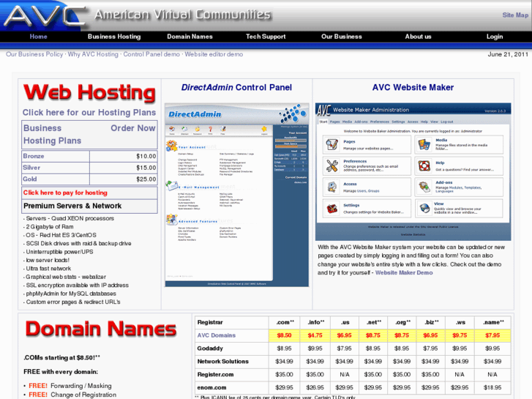Open the Domain Names menu
Screen dimensions: 532x399
[x=190, y=37]
